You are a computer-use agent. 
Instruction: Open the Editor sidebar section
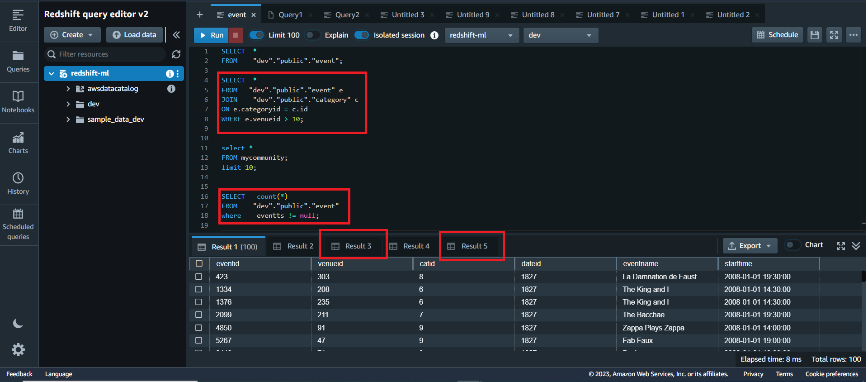(18, 21)
